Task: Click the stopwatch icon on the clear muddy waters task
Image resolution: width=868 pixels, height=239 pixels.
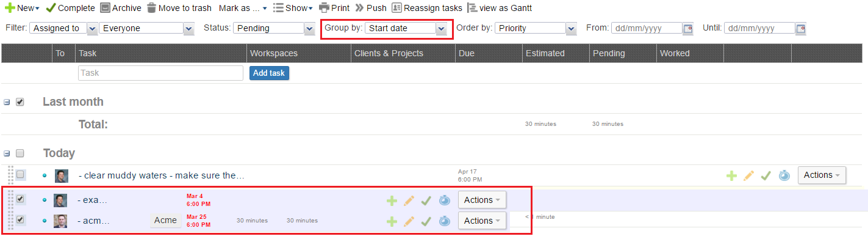Action: click(x=784, y=175)
